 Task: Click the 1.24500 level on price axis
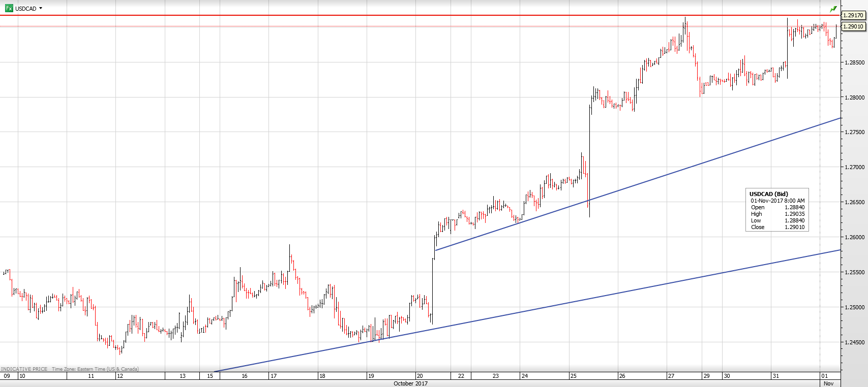[x=854, y=342]
